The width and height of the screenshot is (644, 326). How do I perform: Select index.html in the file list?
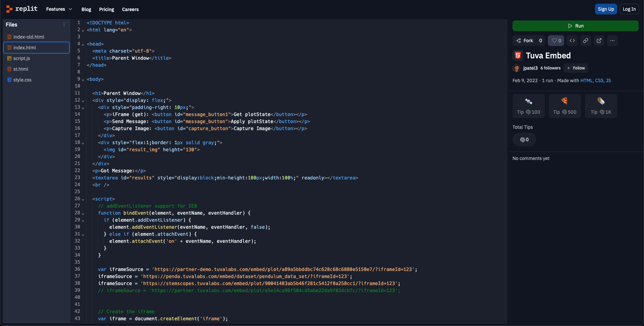36,48
